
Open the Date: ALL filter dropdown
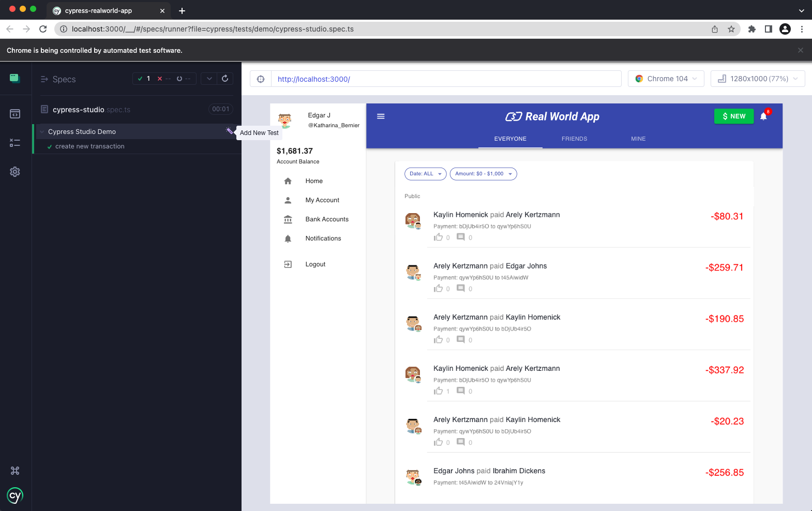pos(425,174)
